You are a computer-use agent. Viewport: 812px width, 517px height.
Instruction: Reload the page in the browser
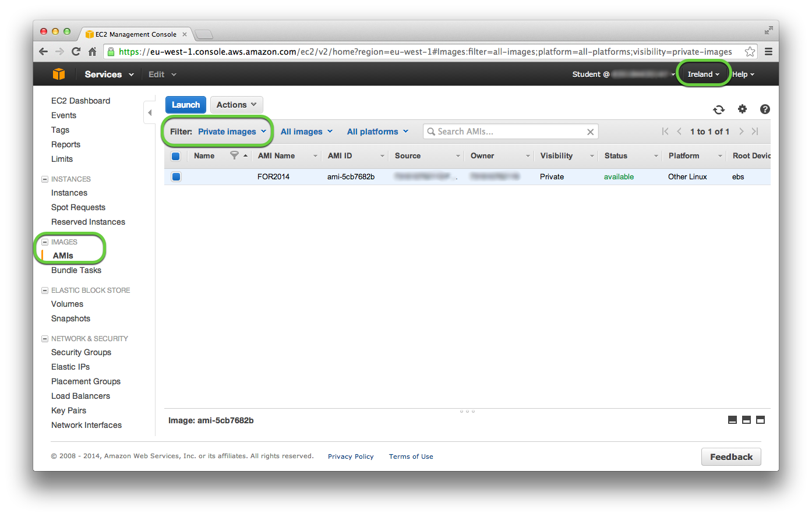pyautogui.click(x=76, y=51)
